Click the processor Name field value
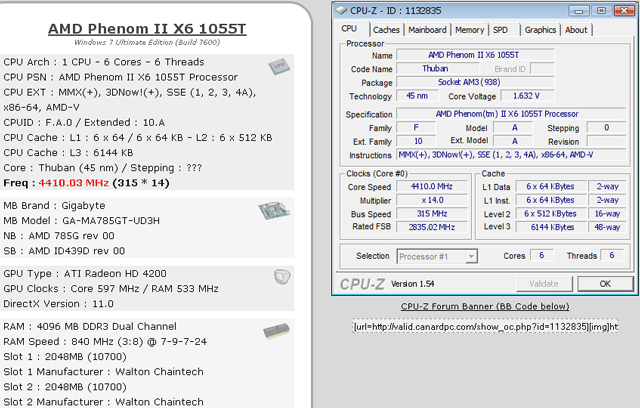Image resolution: width=640 pixels, height=408 pixels. [x=475, y=55]
